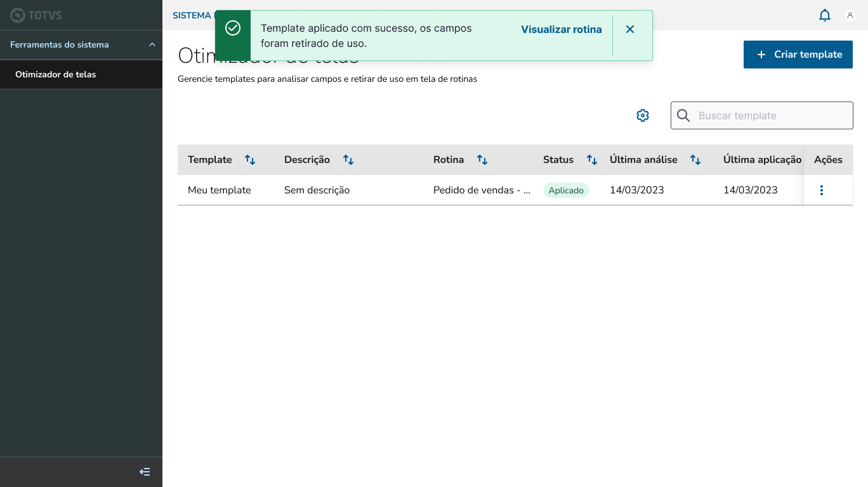Open the three-dot actions menu for Meu template

(x=822, y=190)
